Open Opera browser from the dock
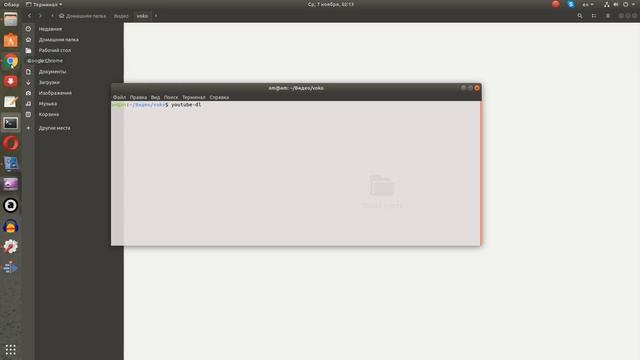640x360 pixels. coord(11,144)
